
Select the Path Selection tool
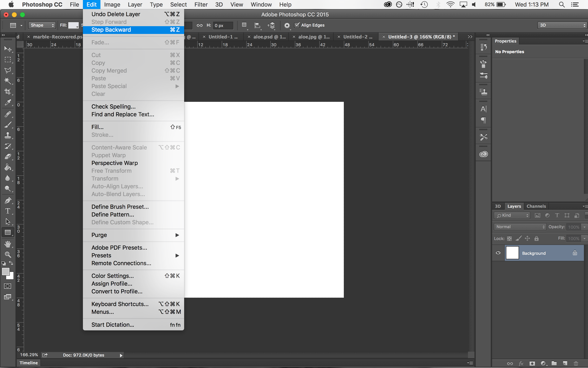[x=8, y=222]
